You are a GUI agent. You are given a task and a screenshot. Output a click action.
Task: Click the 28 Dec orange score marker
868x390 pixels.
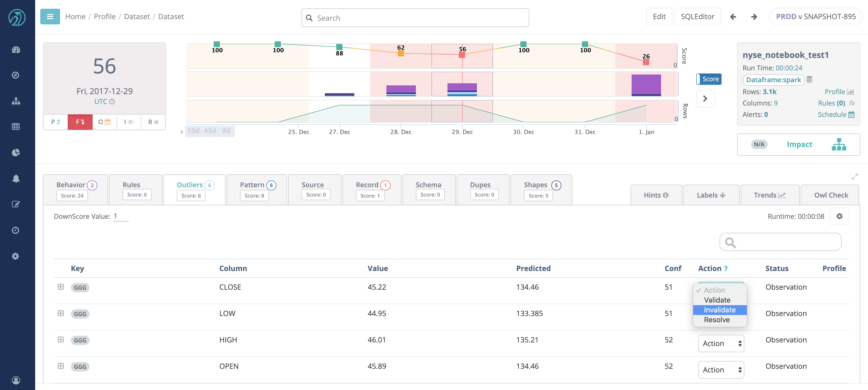(x=401, y=53)
